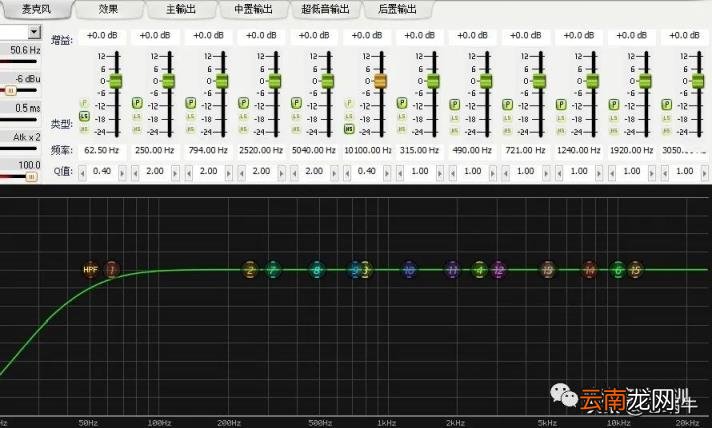Set 62.50 Hz band type to high shelf (HS)
Screen dimensions: 712x428
coord(84,129)
